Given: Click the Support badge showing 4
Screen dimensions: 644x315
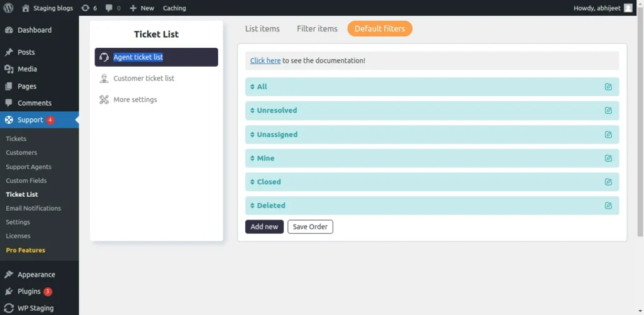Looking at the screenshot, I should (50, 120).
